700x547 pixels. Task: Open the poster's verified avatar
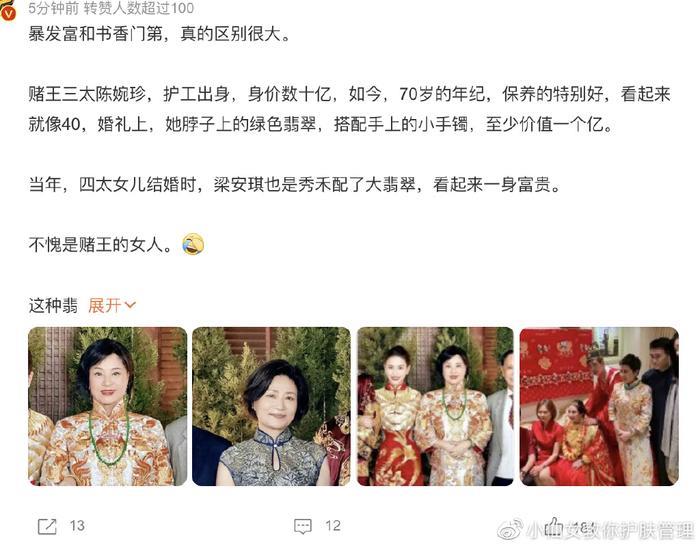(x=7, y=11)
